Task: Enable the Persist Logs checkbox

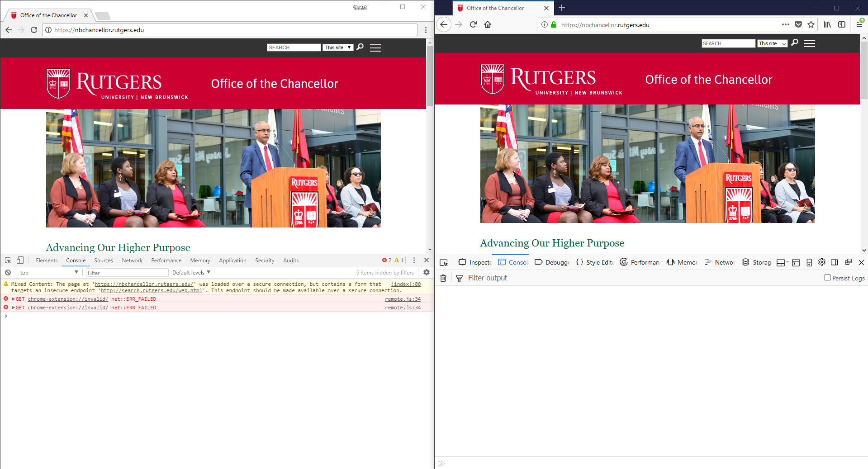Action: point(827,278)
